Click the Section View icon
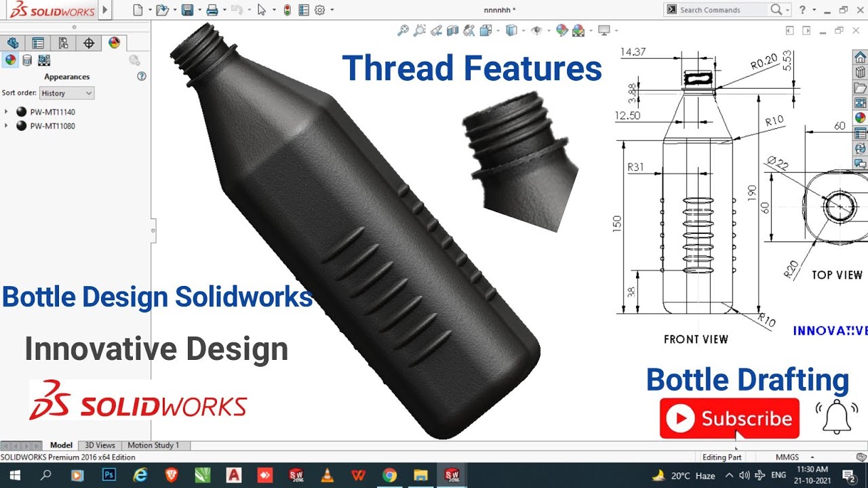 coord(453,30)
